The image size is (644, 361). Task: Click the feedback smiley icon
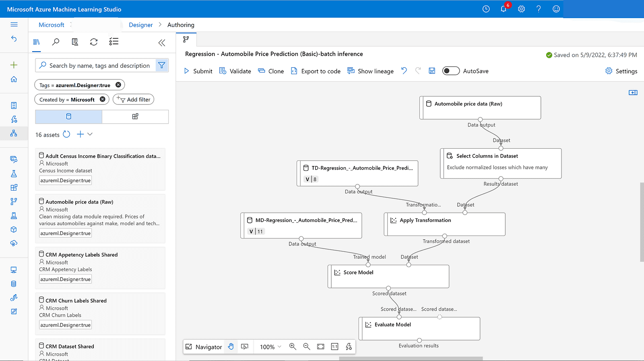click(556, 9)
